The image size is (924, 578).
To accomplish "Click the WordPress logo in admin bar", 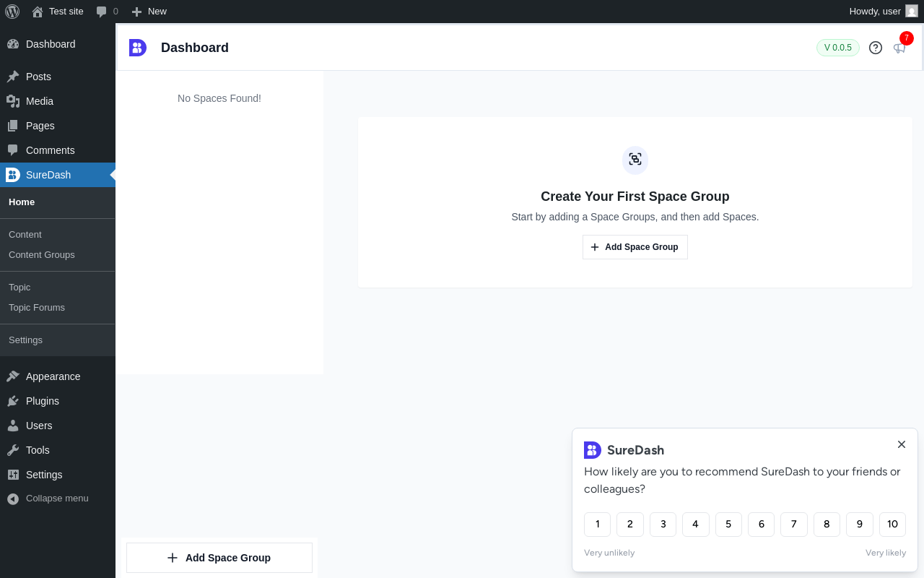I will [12, 12].
